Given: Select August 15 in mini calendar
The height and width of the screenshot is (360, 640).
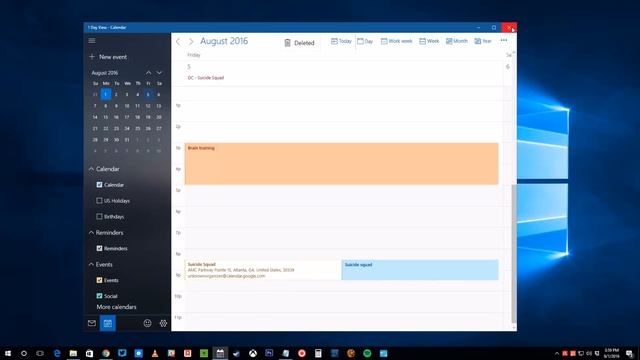Looking at the screenshot, I should [106, 117].
